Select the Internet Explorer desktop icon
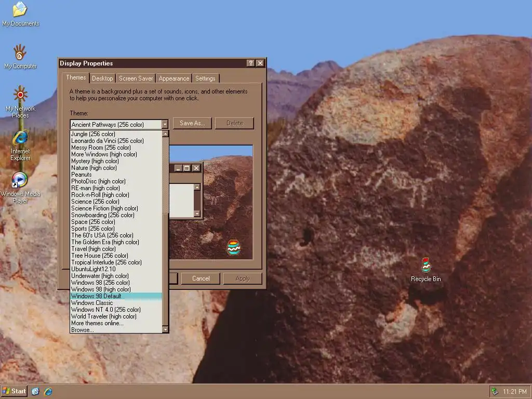532x399 pixels. tap(20, 145)
